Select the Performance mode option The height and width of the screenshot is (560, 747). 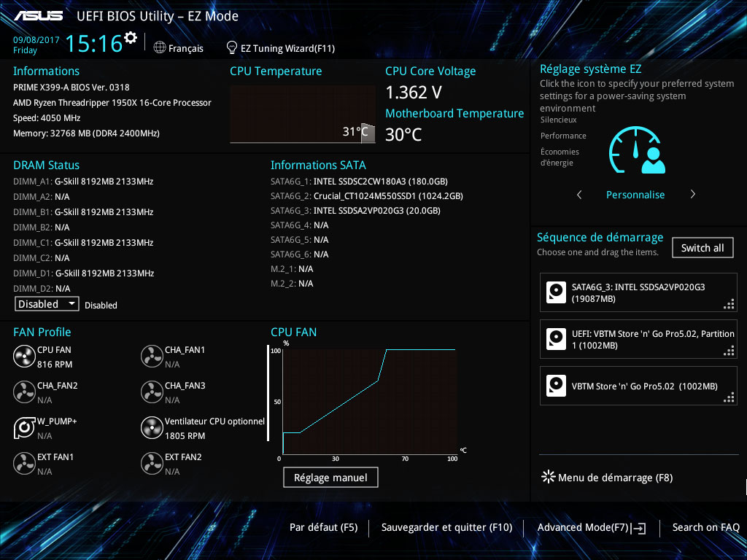click(x=563, y=136)
